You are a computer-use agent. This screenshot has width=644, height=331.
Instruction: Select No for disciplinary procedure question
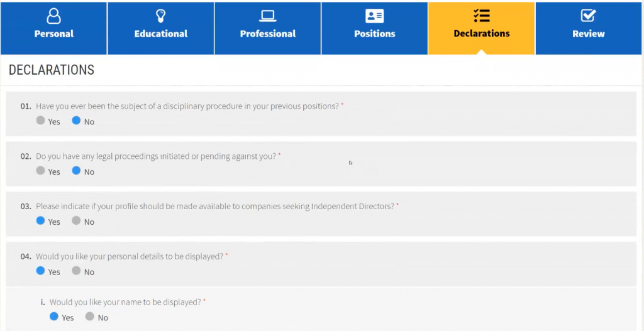(76, 121)
